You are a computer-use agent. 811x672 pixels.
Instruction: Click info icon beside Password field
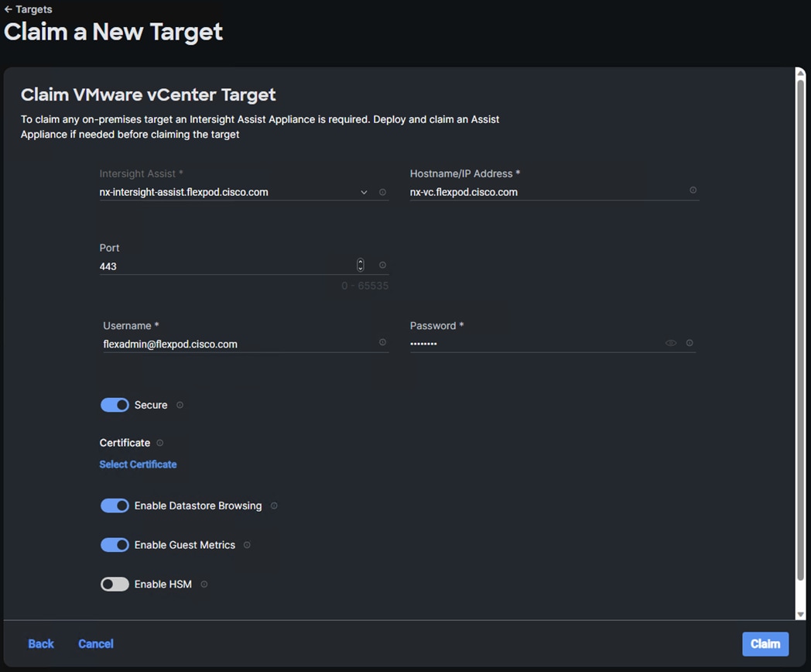(690, 343)
